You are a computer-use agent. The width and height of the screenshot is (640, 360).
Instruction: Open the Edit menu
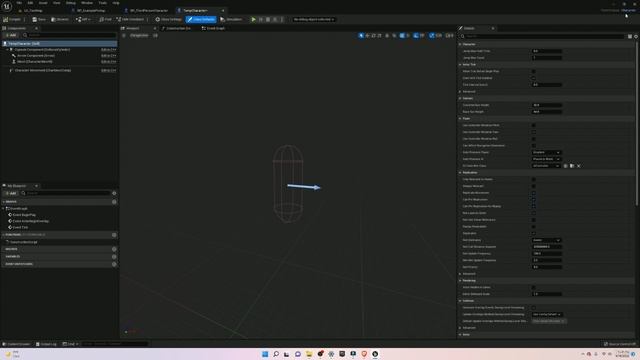click(30, 3)
